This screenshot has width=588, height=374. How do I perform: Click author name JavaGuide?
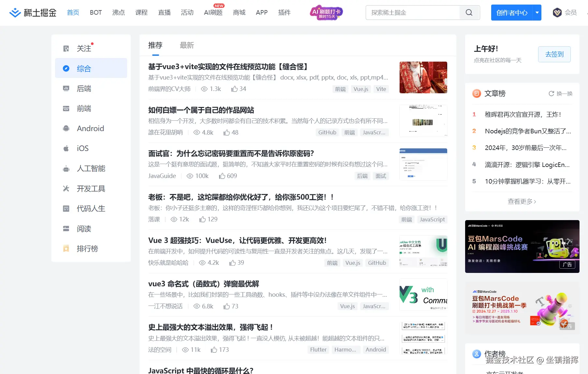click(x=162, y=176)
